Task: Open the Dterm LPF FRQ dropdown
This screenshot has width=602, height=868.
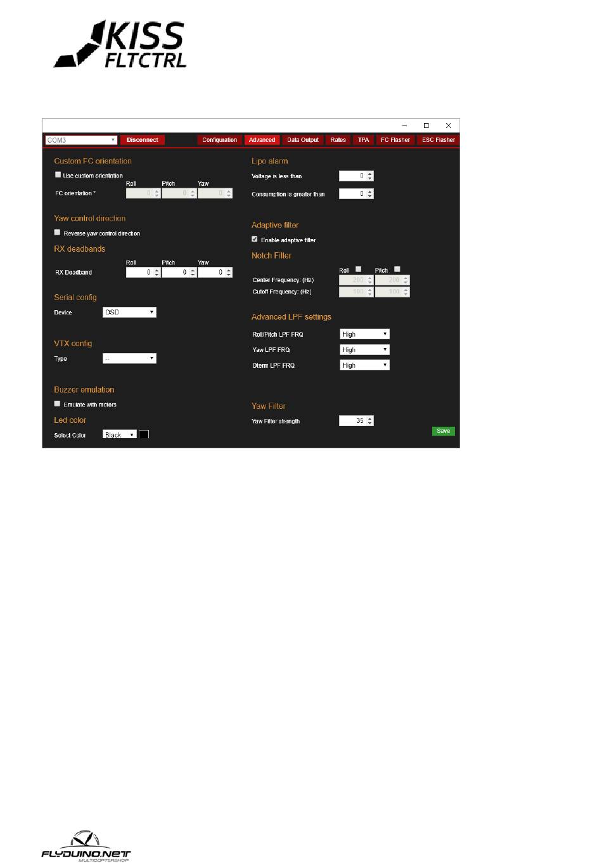Action: tap(364, 365)
